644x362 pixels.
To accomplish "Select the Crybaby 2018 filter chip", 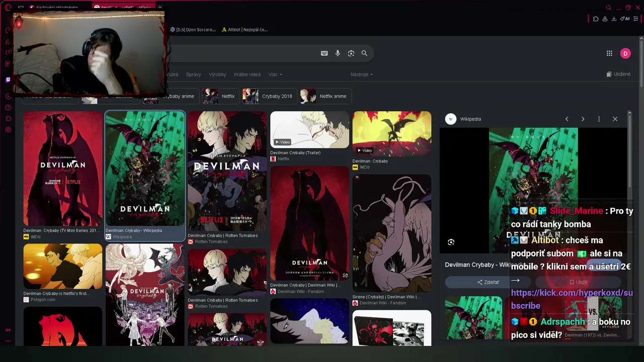I will (x=269, y=96).
